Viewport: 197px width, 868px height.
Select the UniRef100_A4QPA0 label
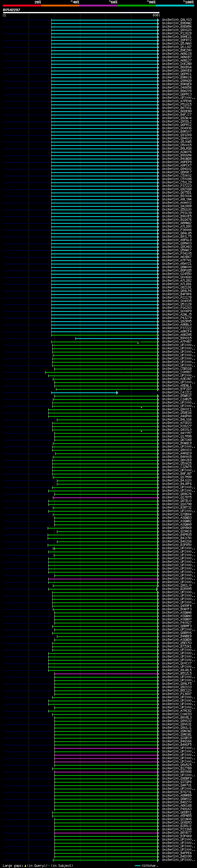tap(176, 416)
